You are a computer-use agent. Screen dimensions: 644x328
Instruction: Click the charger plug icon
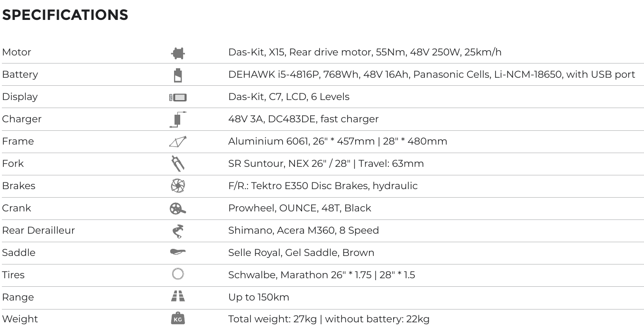tap(177, 119)
